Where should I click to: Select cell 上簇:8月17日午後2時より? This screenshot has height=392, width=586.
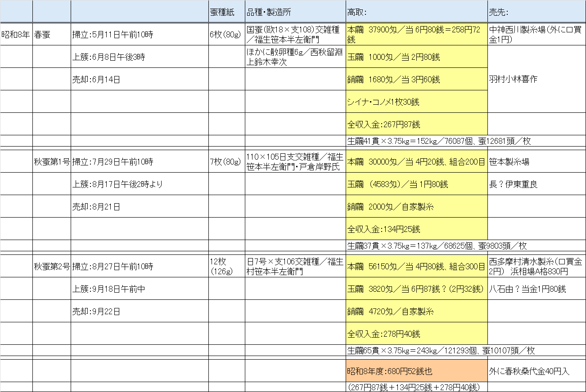point(140,184)
